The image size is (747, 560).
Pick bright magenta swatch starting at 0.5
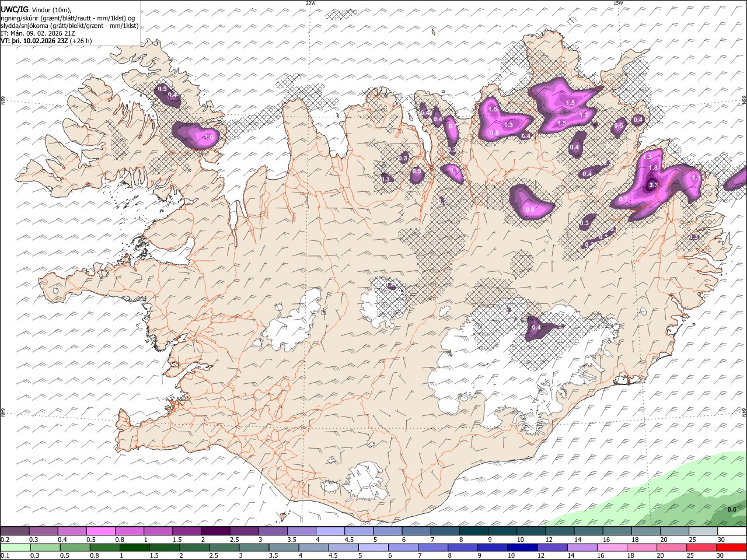point(100,531)
